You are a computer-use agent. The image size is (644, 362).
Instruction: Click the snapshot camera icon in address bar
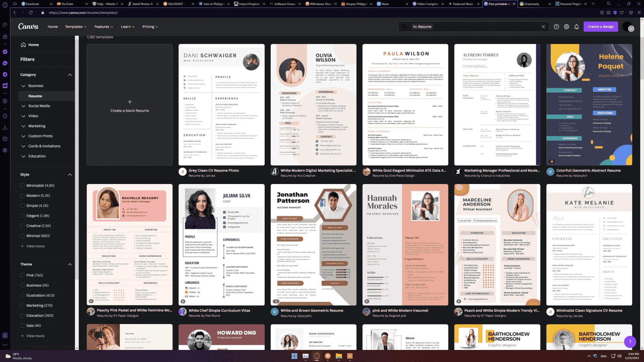coord(608,12)
